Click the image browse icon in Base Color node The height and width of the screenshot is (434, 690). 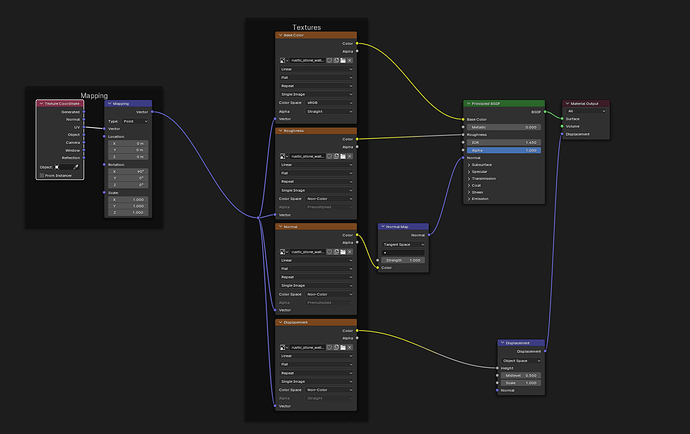284,60
